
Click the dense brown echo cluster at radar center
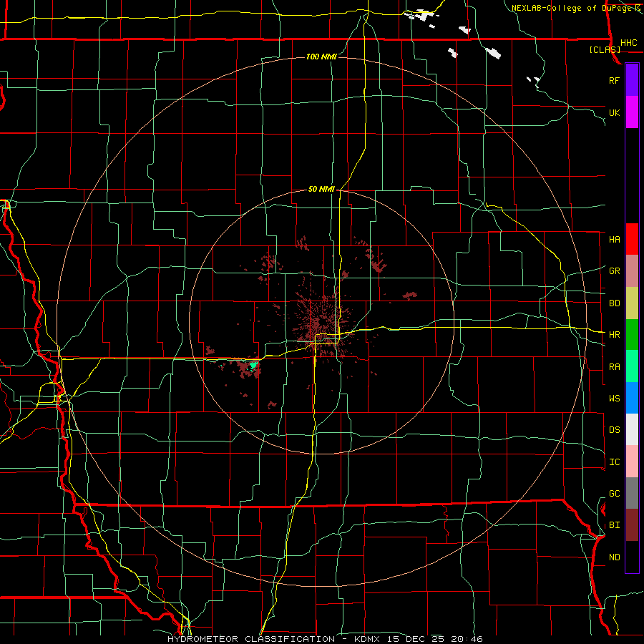pyautogui.click(x=323, y=324)
